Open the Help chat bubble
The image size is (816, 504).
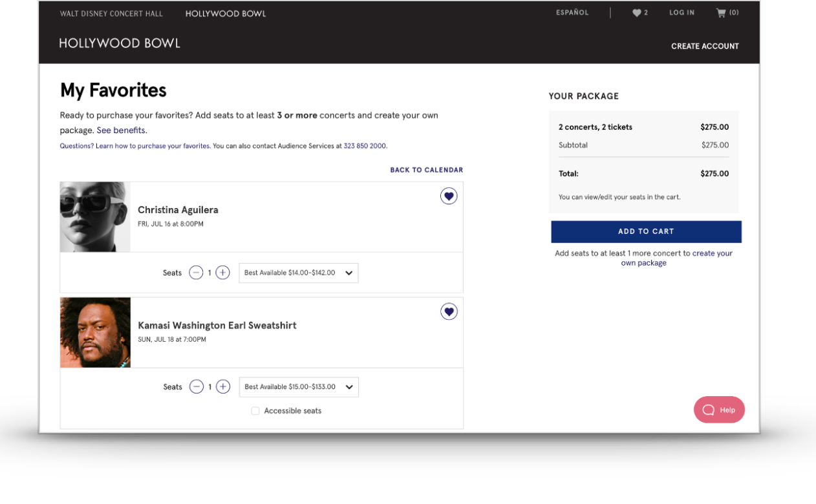coord(719,410)
